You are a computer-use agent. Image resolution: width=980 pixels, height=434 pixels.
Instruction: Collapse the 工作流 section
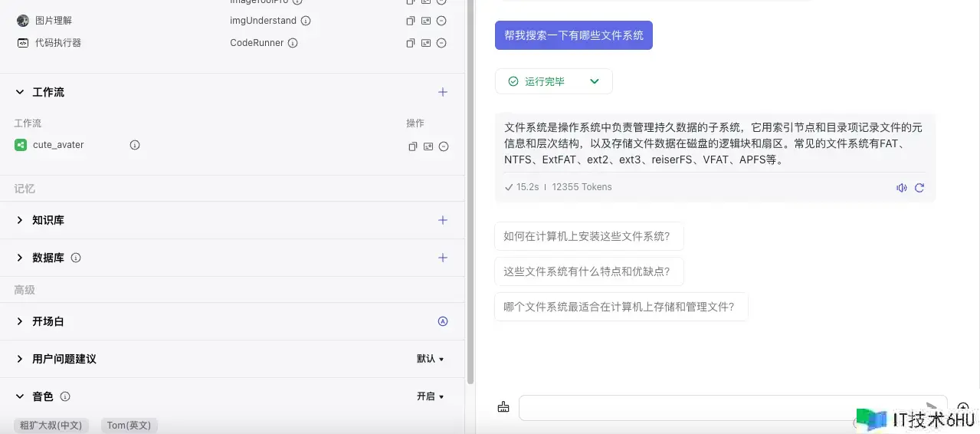pos(20,92)
